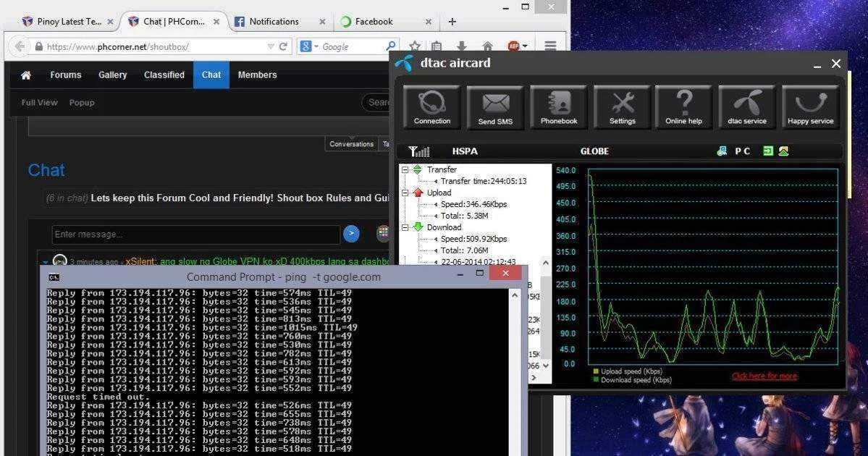Viewport: 868px width, 456px height.
Task: Click the green arrow-in-box status icon
Action: pyautogui.click(x=768, y=151)
